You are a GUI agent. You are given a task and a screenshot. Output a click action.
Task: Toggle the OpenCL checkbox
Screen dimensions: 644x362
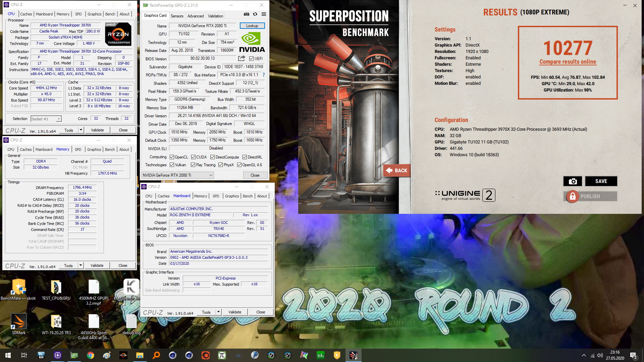click(x=172, y=157)
